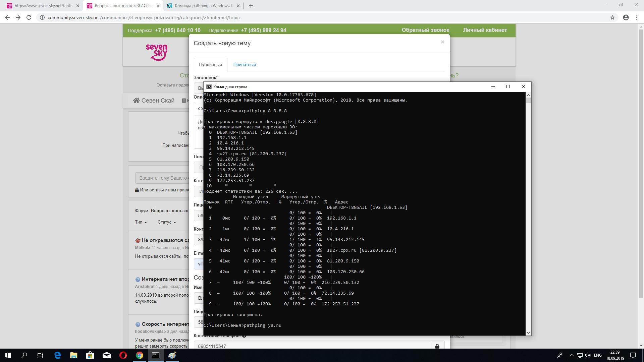
Task: Open the Windows Start menu
Action: coord(8,355)
